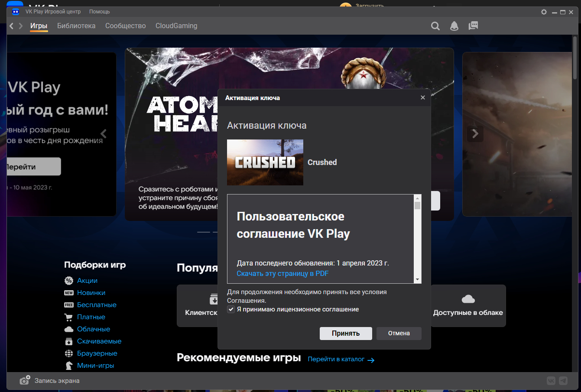Close the Активация ключа dialog with X

[x=423, y=97]
